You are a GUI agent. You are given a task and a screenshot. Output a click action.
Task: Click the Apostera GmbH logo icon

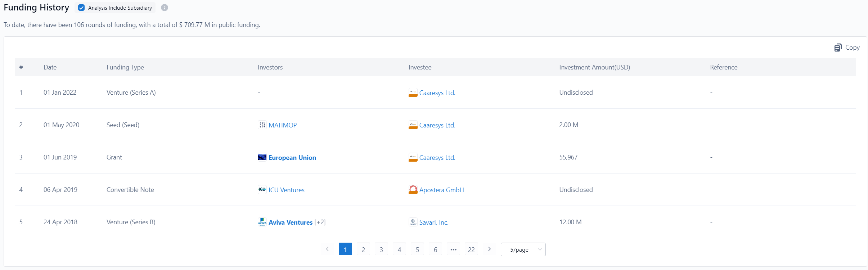click(413, 190)
